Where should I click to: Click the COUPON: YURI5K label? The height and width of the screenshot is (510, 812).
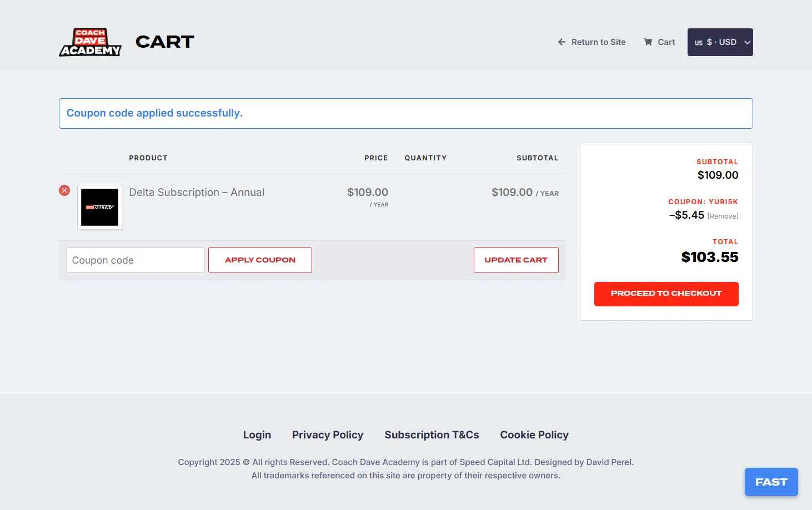(x=703, y=202)
